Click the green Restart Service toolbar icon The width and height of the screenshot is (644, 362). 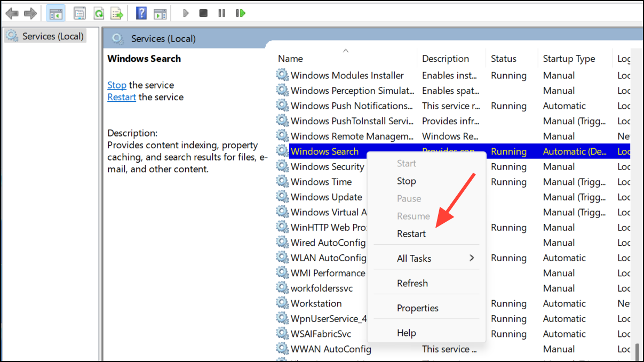(241, 13)
